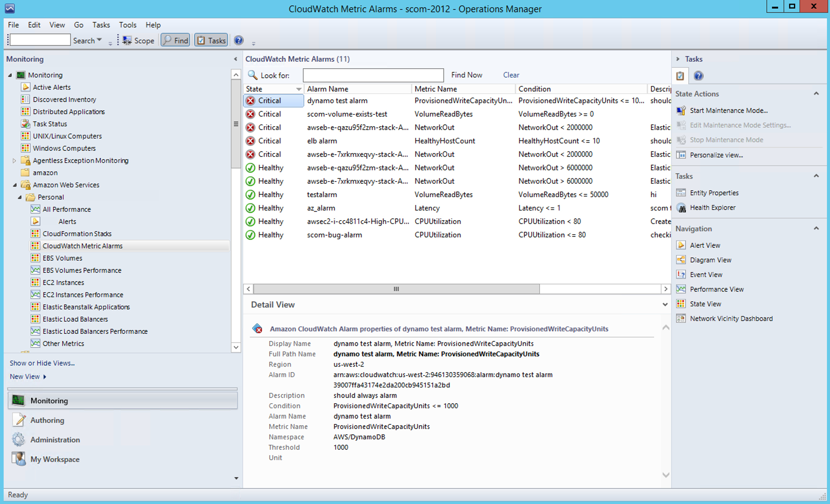
Task: Open Entity Properties icon in Tasks
Action: [681, 193]
